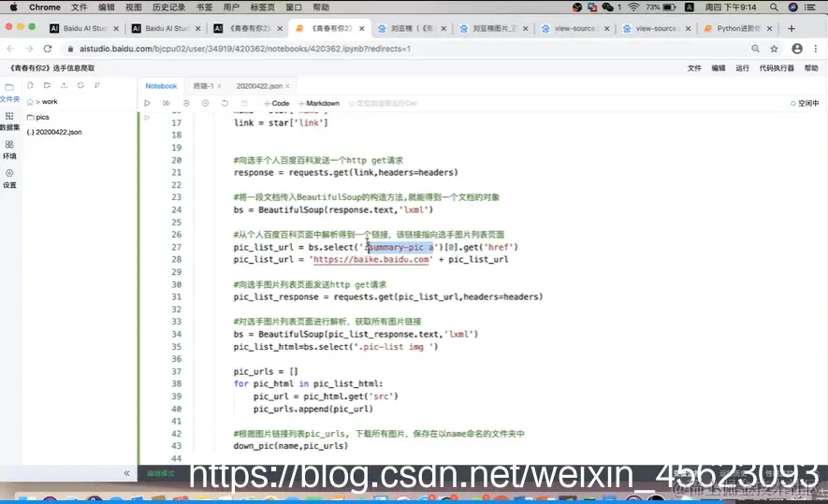Image resolution: width=828 pixels, height=504 pixels.
Task: Click Wi-Fi icon in menu bar
Action: [633, 7]
